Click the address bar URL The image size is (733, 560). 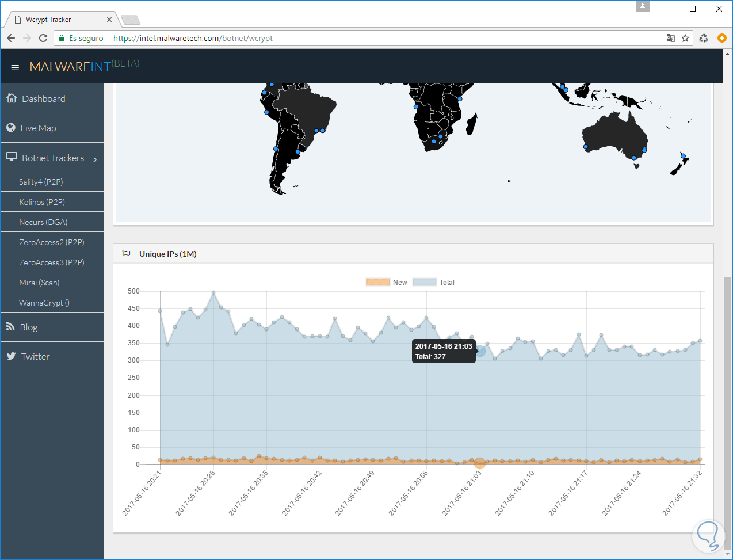point(193,38)
